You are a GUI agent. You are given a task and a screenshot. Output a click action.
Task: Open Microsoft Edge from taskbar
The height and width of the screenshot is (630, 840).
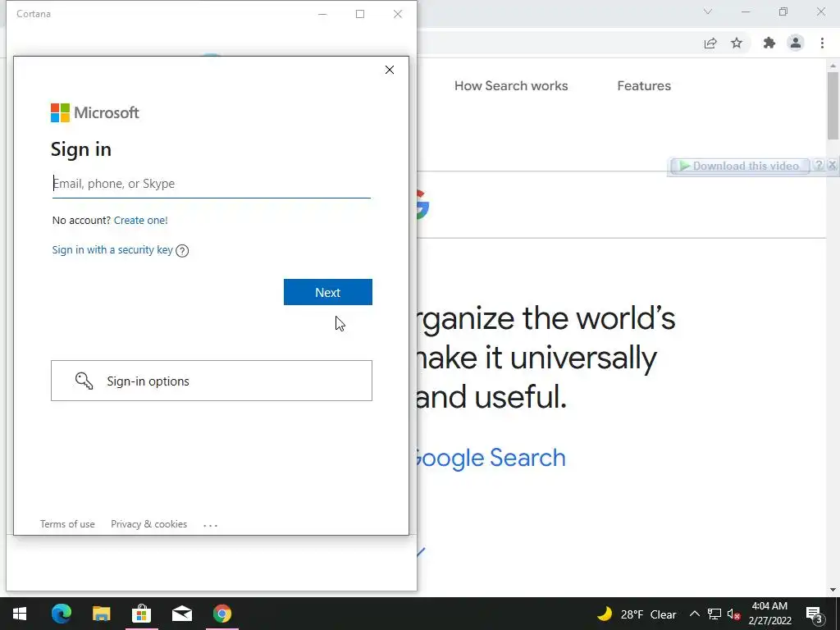61,614
